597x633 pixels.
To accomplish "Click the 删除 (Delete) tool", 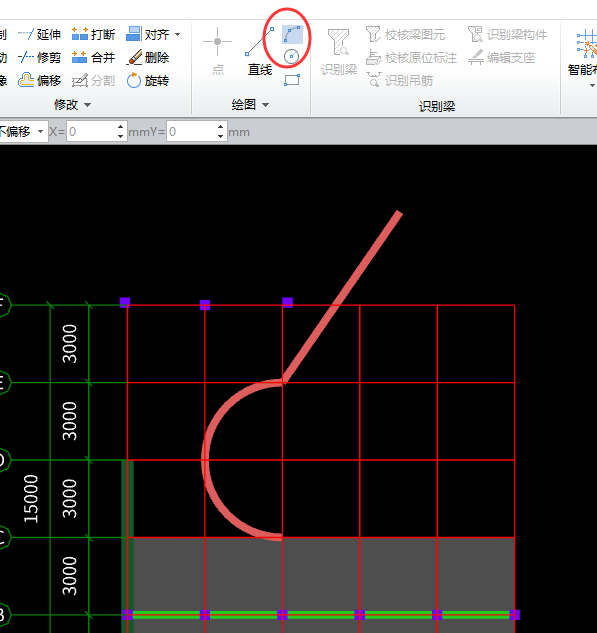I will [x=148, y=58].
